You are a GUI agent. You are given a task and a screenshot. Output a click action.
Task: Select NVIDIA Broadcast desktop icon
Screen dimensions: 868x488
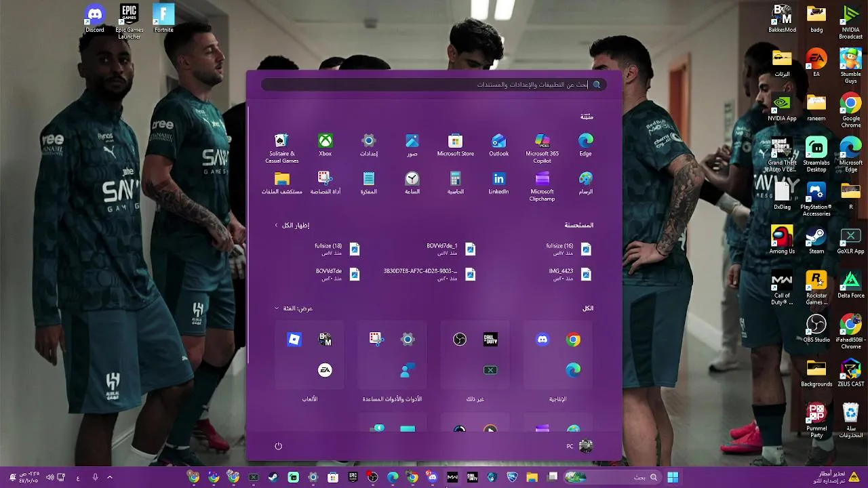850,21
